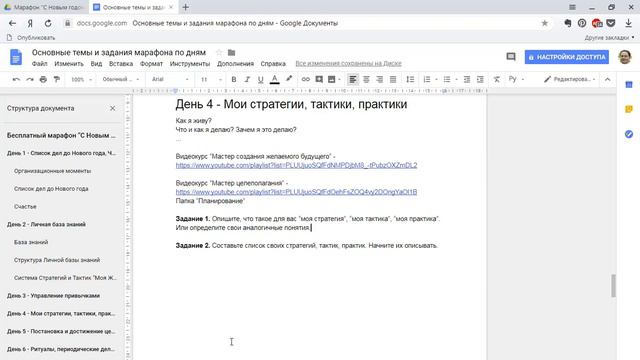Open the font size 11 dropdown
This screenshot has height=360, width=640.
tap(211, 79)
